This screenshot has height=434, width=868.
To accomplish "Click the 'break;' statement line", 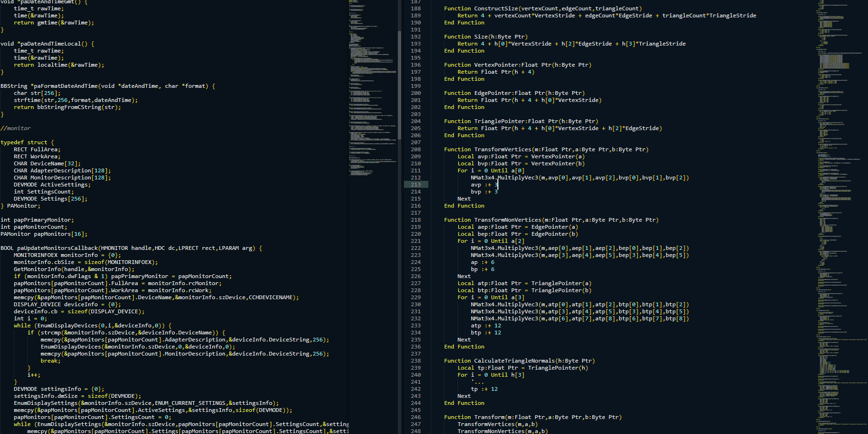I will click(51, 361).
